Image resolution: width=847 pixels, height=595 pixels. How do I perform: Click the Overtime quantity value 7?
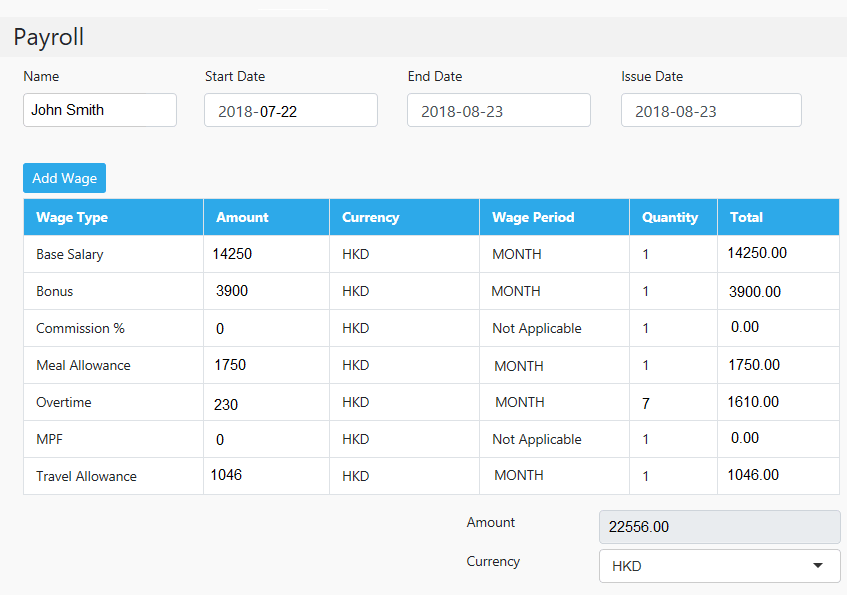[x=646, y=403]
